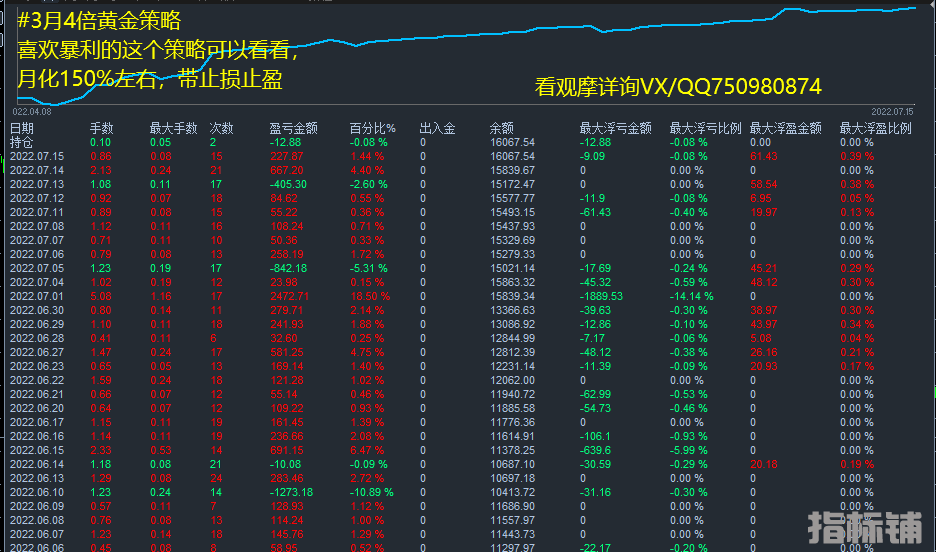936x552 pixels.
Task: Click the date 2022.07.12 row
Action: (37, 198)
